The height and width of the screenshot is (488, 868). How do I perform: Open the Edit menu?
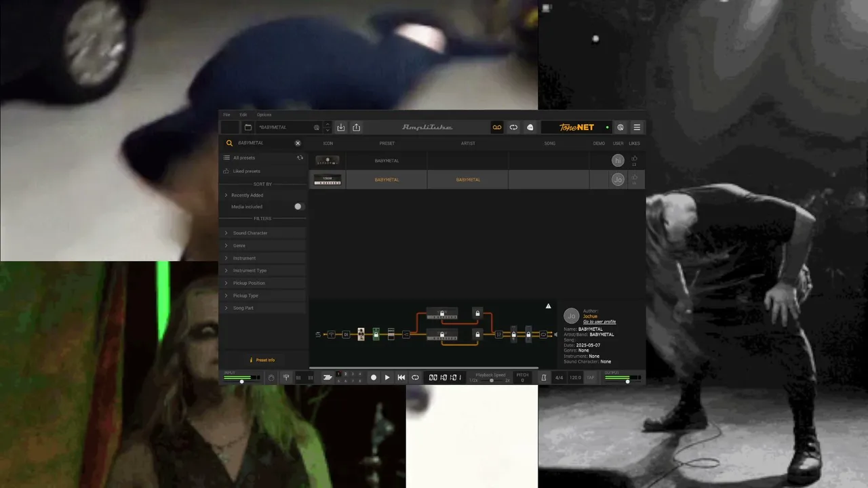(x=243, y=115)
